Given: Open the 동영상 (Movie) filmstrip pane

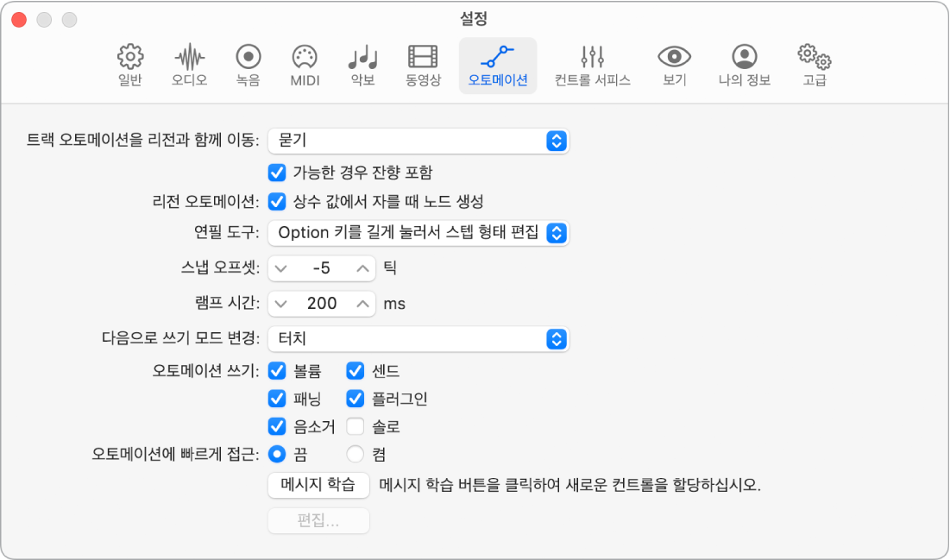Looking at the screenshot, I should tap(423, 66).
